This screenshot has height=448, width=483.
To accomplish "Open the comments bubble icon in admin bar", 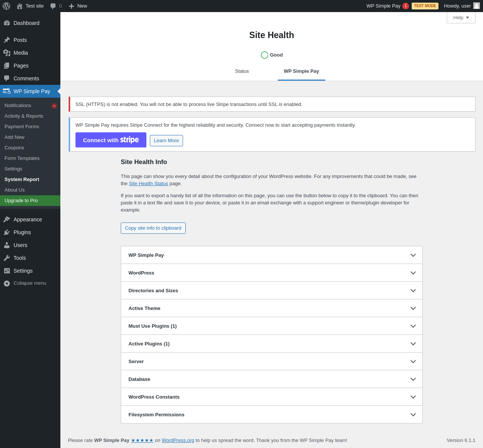I will click(53, 6).
